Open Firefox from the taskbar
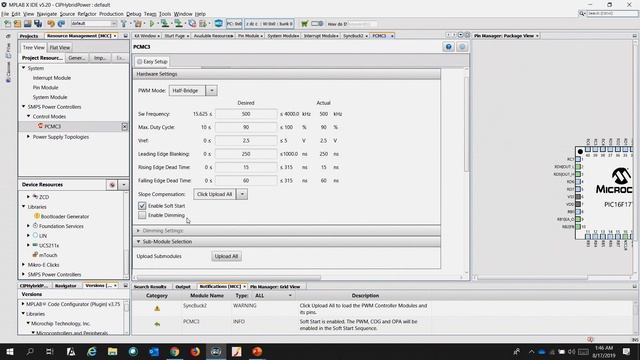Screen dimensions: 640x360 196,351
